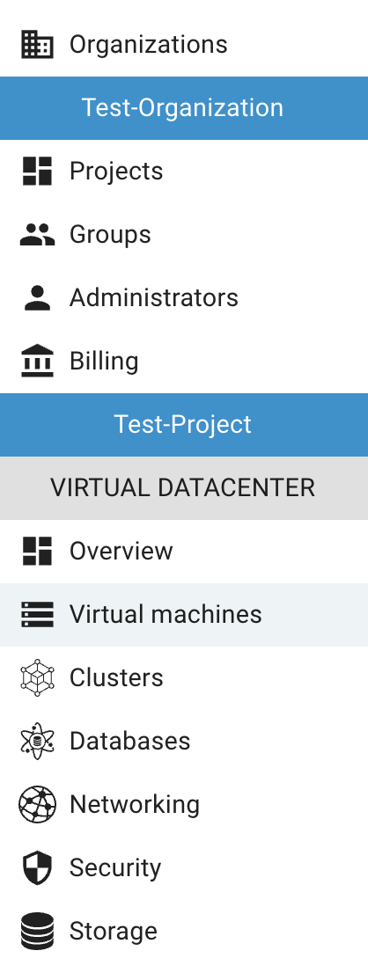Click the Administrators person icon
Viewport: 368px width, 980px height.
37,297
